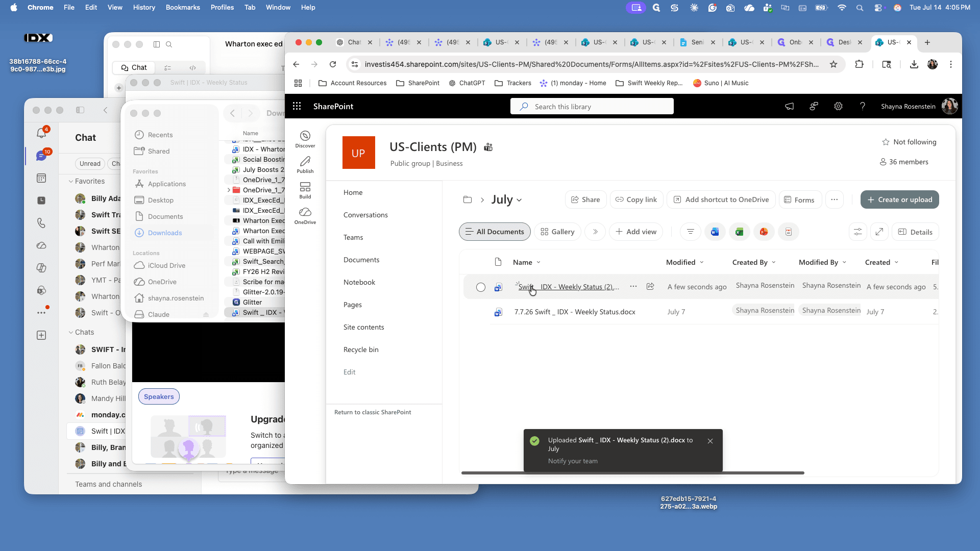Open SharePoint settings gear icon
Viewport: 980px width, 551px height.
pyautogui.click(x=838, y=106)
